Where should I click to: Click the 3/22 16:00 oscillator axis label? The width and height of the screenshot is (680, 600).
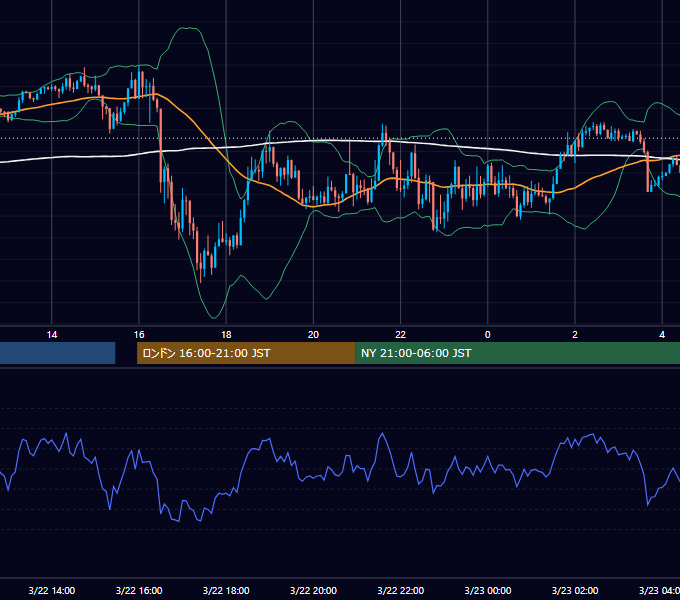click(x=139, y=590)
